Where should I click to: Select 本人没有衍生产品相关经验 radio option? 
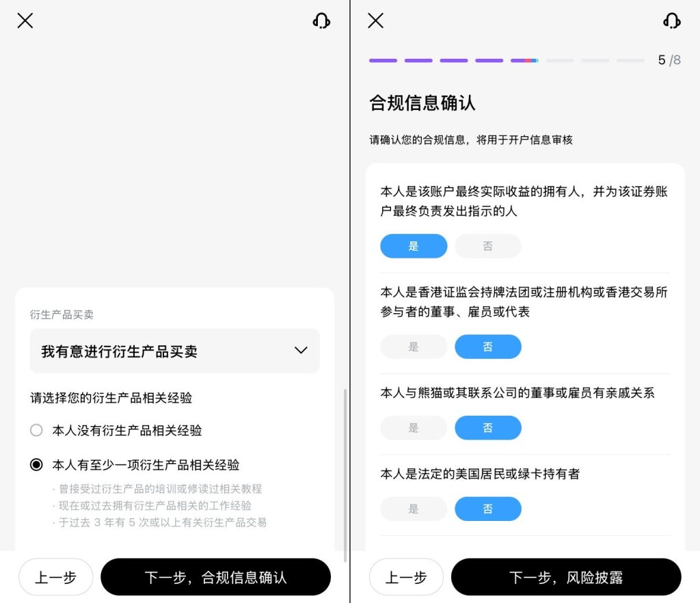click(x=36, y=431)
